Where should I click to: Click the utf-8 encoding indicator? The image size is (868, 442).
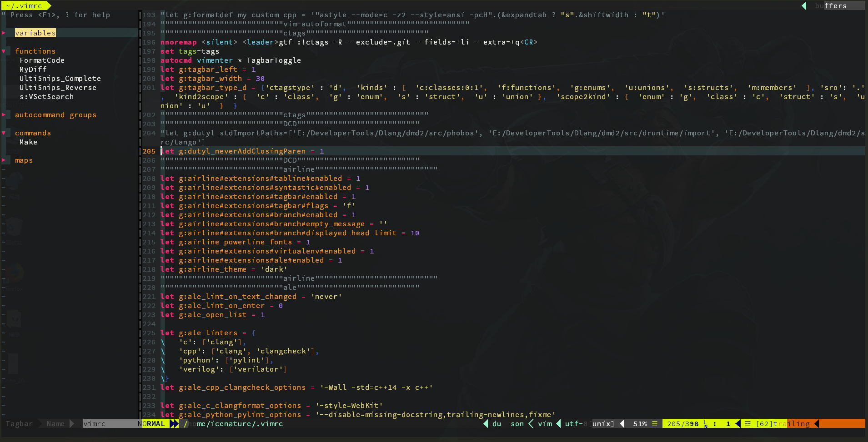(574, 424)
